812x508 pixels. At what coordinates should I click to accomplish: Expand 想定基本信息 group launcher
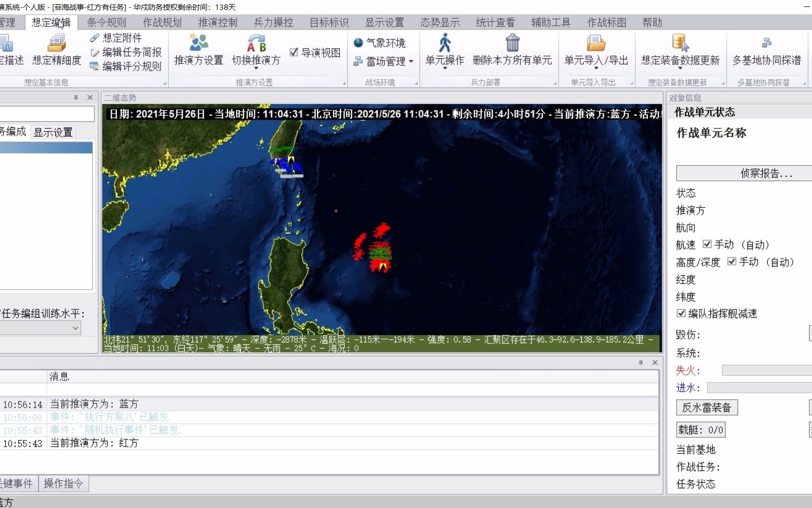coord(165,84)
